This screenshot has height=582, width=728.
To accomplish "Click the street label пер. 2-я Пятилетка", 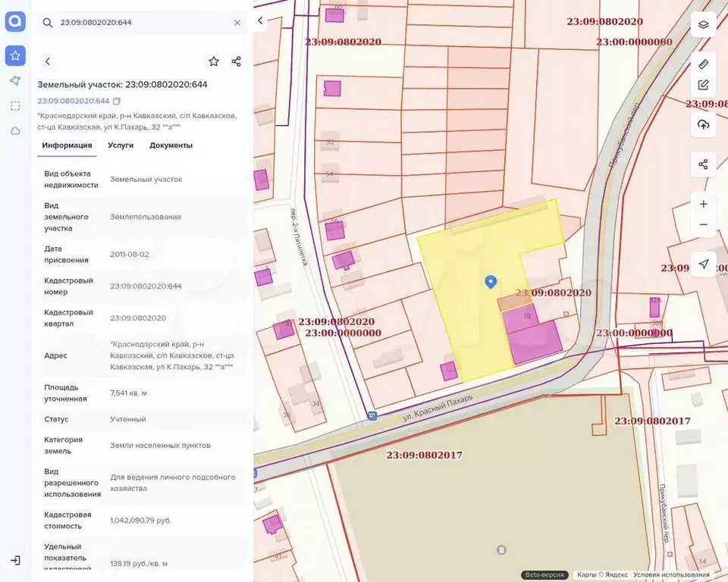I will pyautogui.click(x=299, y=236).
